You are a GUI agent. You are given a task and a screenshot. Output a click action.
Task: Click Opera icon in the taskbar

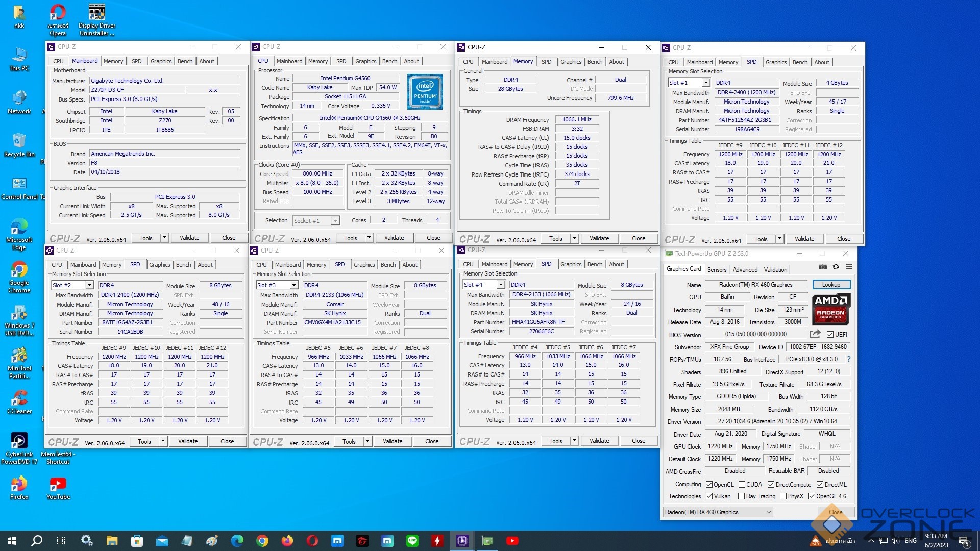312,541
